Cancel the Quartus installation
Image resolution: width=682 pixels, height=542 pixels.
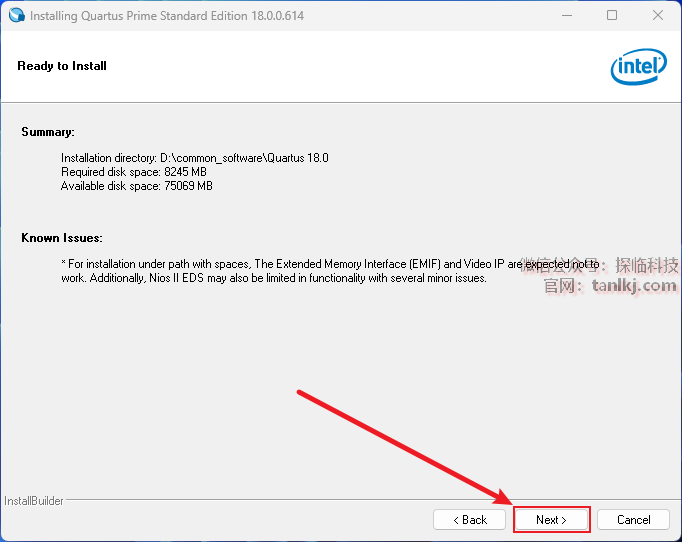633,519
